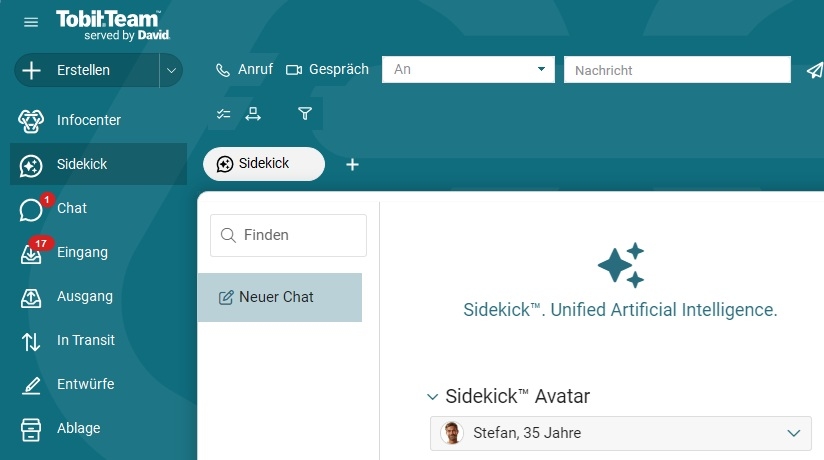Start a call with Anruf

(244, 69)
